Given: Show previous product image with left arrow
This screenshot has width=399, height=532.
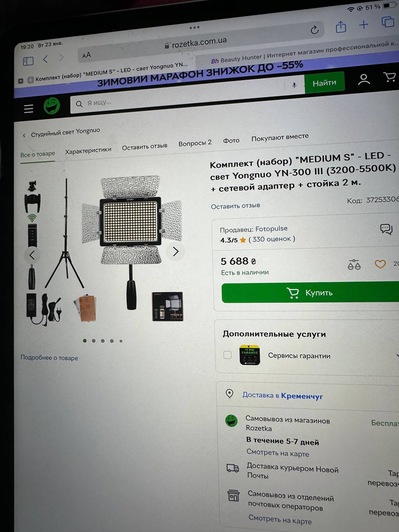Looking at the screenshot, I should tap(32, 255).
